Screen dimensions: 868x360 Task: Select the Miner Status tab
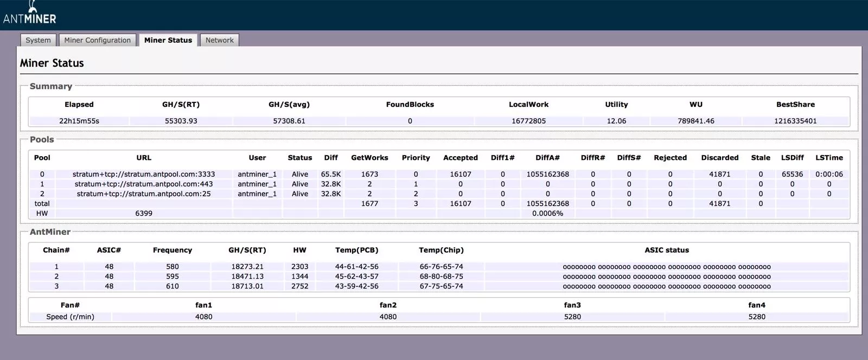[x=168, y=40]
